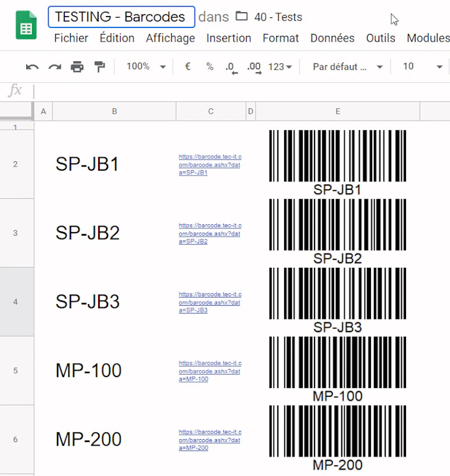The width and height of the screenshot is (450, 476).
Task: Decrease decimal places
Action: click(x=231, y=67)
